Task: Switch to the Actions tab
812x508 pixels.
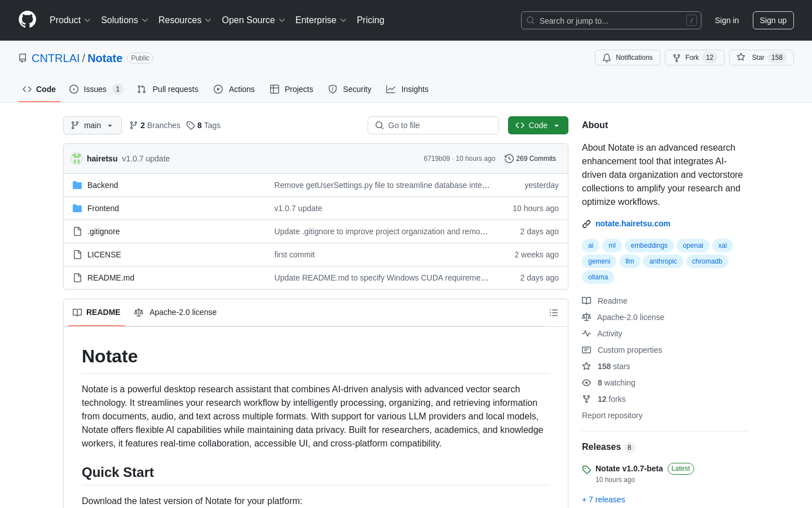Action: [234, 89]
